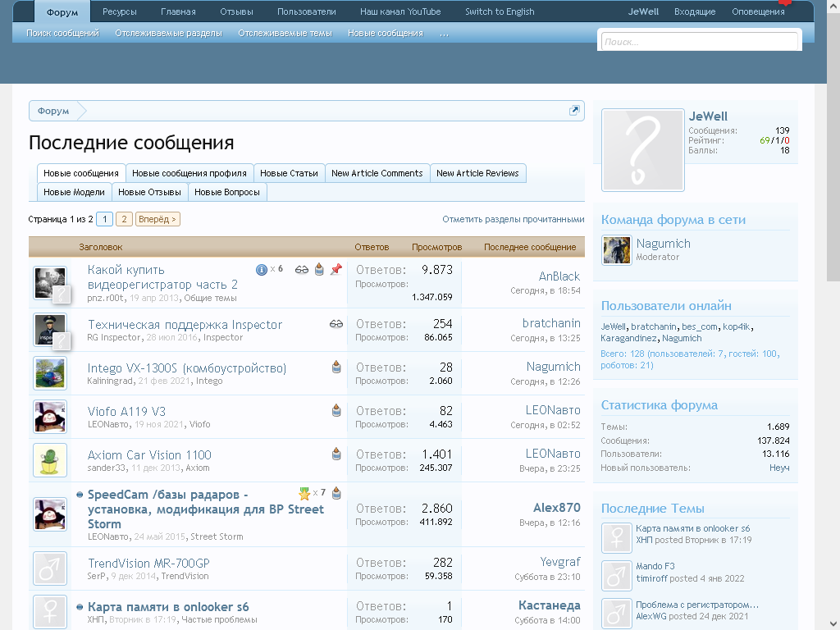Open the Ресурсы navigation tab
The height and width of the screenshot is (630, 840).
[120, 11]
